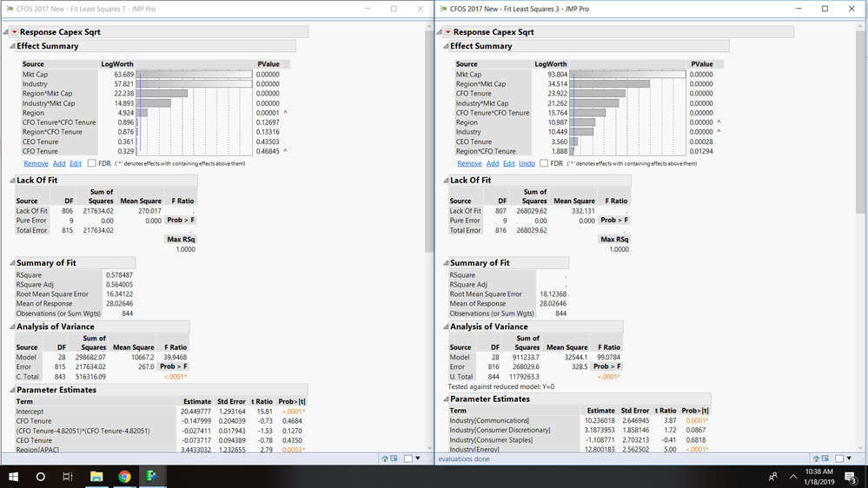Click Edit link in right window Effect Summary
Image resolution: width=868 pixels, height=488 pixels.
(x=509, y=163)
